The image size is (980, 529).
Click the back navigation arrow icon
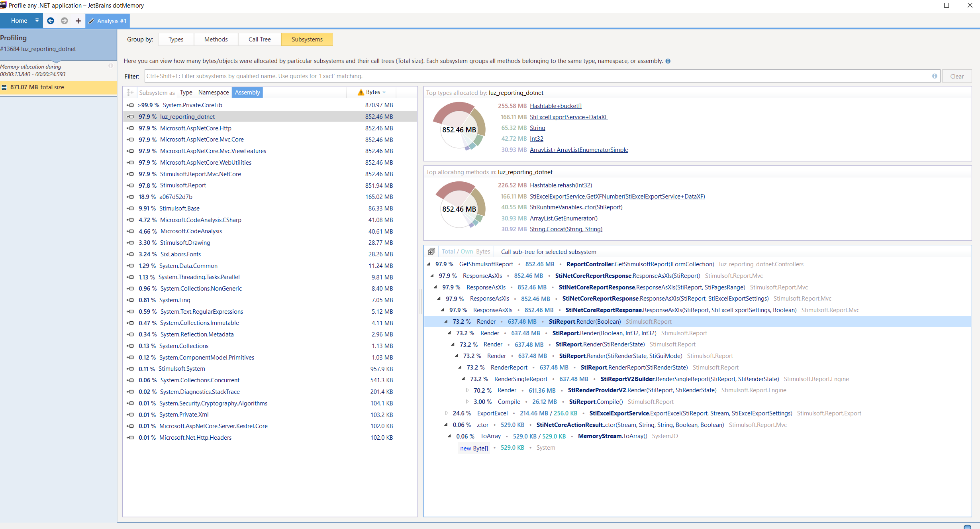[x=51, y=21]
